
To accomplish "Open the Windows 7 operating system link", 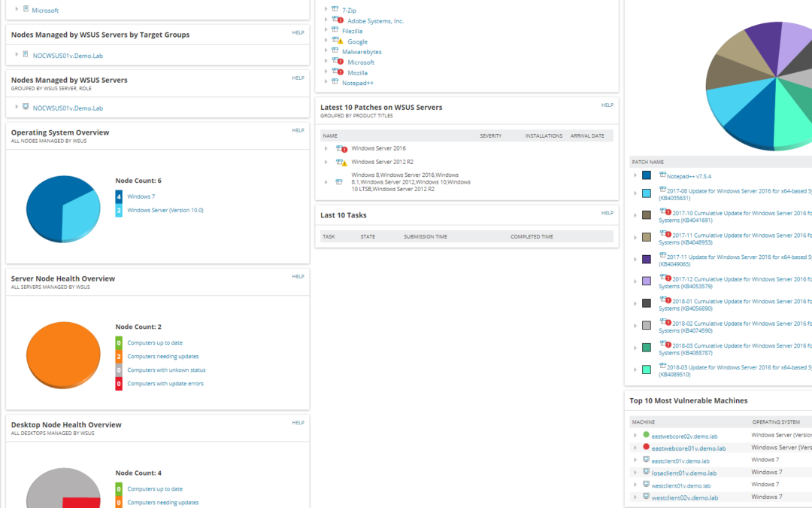I will [141, 196].
